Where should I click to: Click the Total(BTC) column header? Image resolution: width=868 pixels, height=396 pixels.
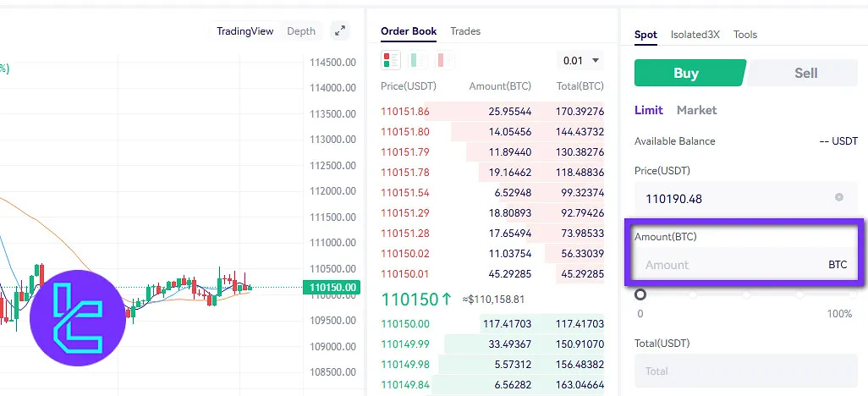coord(580,85)
